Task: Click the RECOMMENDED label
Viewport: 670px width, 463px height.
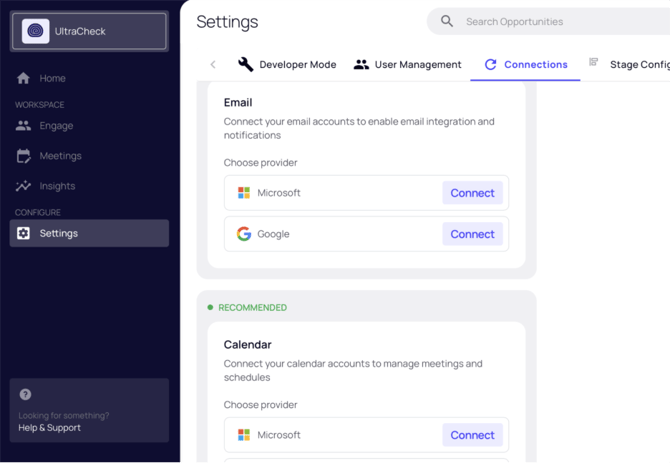Action: (x=253, y=308)
